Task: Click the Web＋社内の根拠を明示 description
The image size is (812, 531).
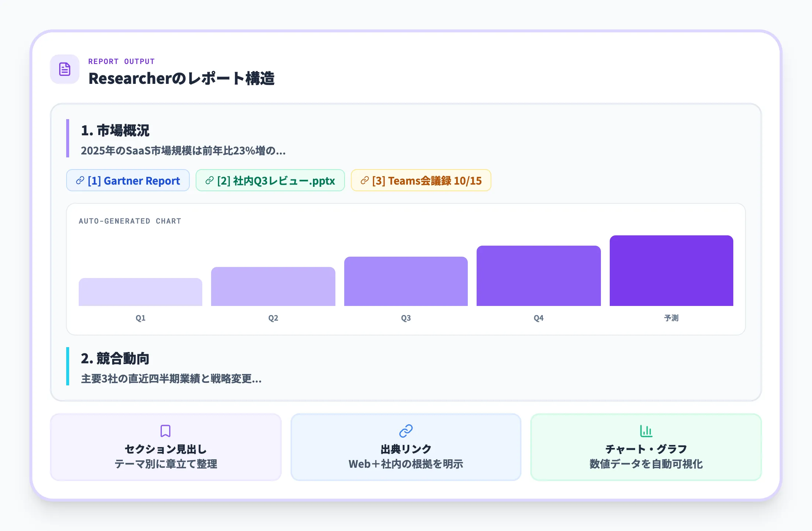Action: pos(406,464)
